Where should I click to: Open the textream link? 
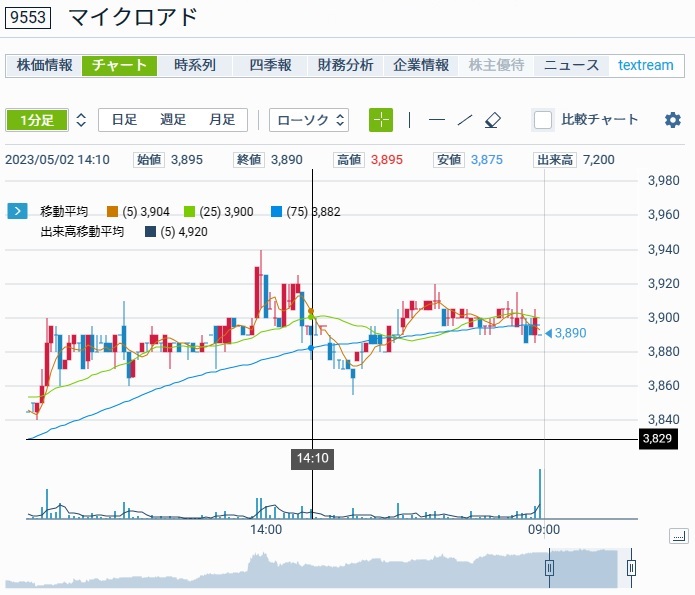pos(645,65)
